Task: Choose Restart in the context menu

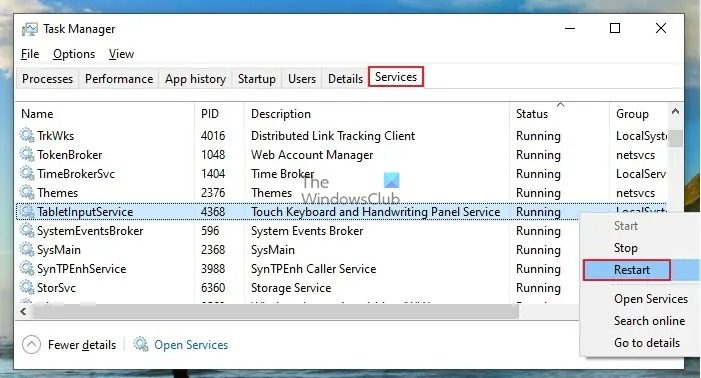Action: pos(632,270)
